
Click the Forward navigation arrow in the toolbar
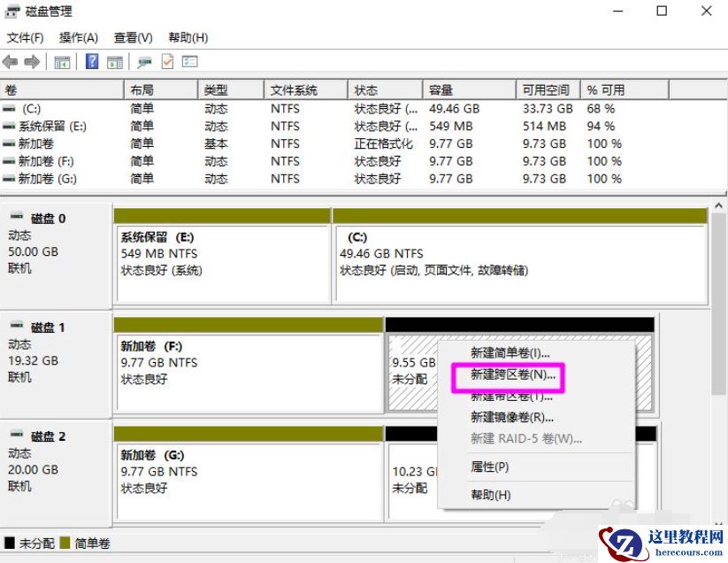(34, 62)
